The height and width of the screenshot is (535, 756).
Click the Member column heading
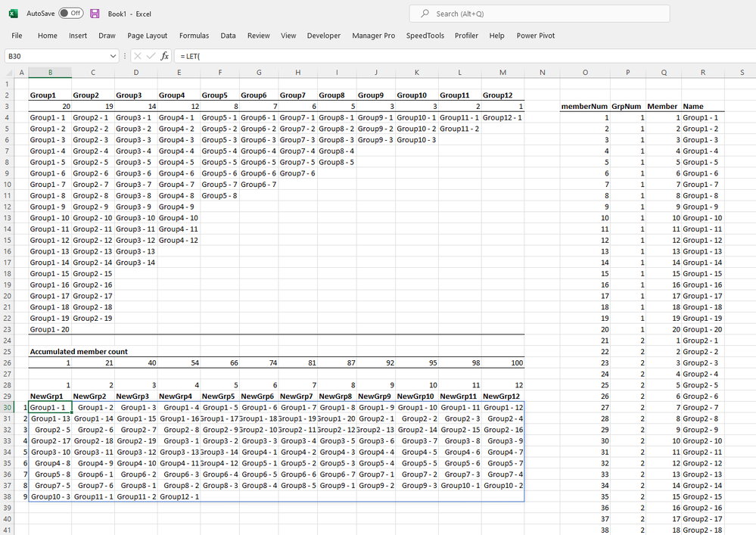click(x=664, y=106)
